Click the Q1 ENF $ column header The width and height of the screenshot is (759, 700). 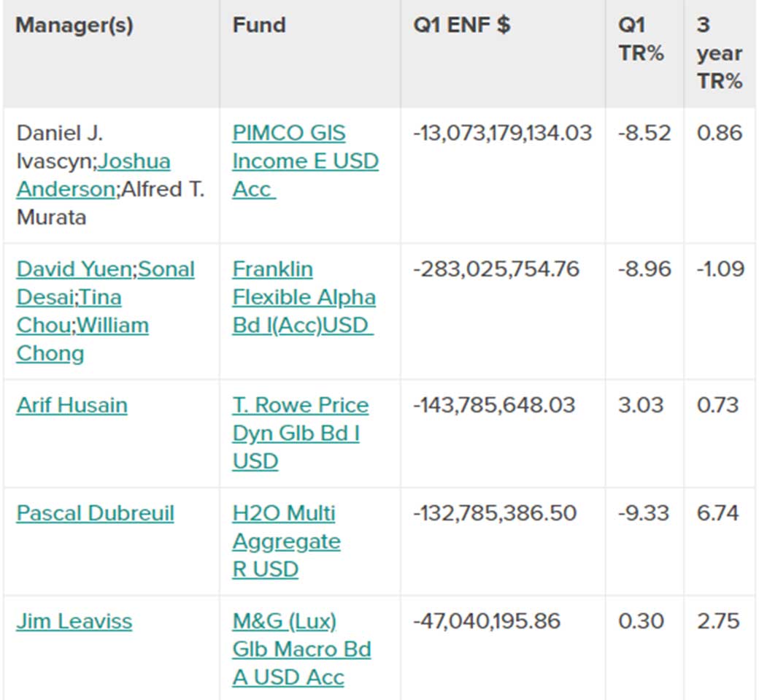(462, 25)
